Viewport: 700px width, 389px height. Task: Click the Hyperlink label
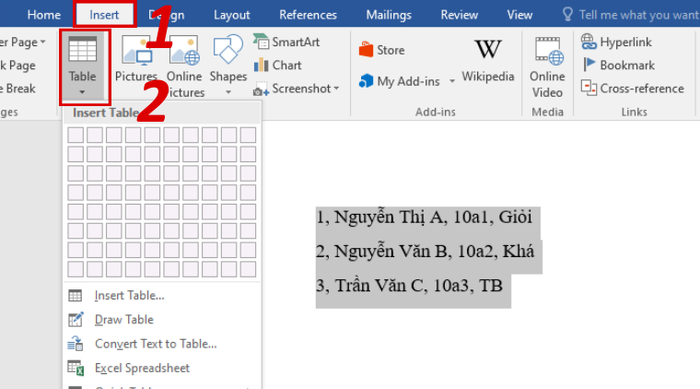pyautogui.click(x=626, y=42)
